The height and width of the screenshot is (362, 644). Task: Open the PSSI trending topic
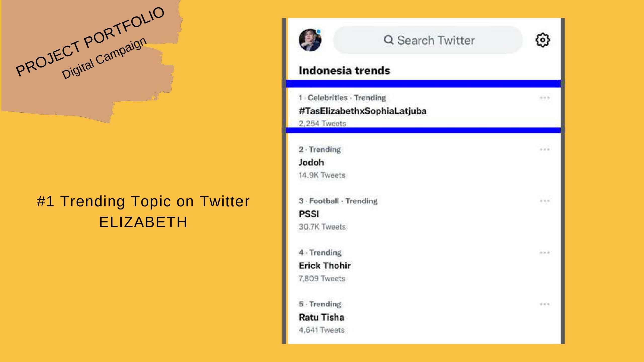click(x=309, y=214)
